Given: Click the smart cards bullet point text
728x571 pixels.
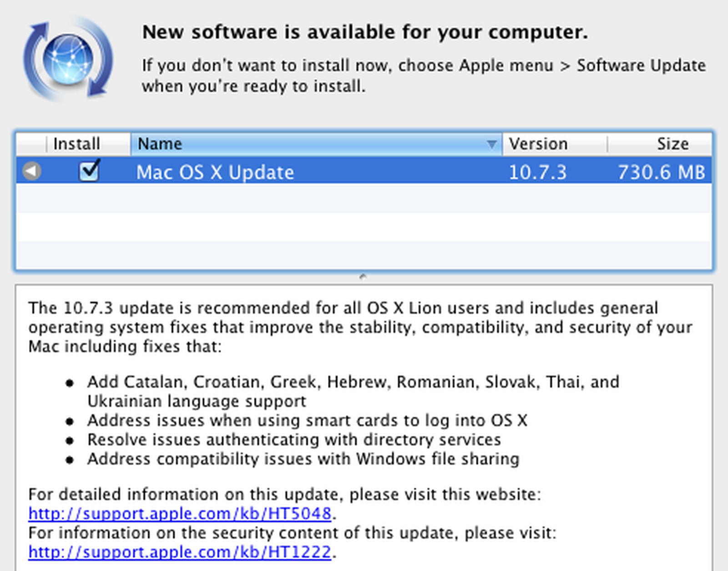Looking at the screenshot, I should pos(307,420).
